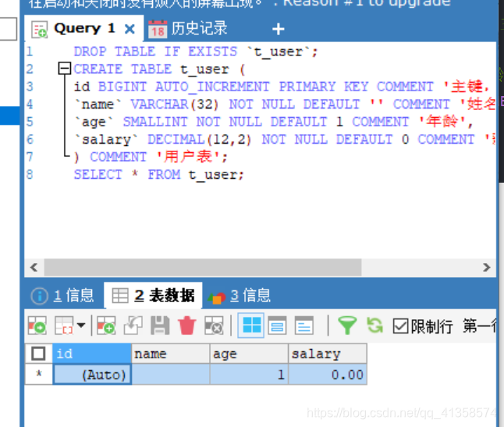Click the new row asterisk marker
504x427 pixels.
[x=39, y=374]
